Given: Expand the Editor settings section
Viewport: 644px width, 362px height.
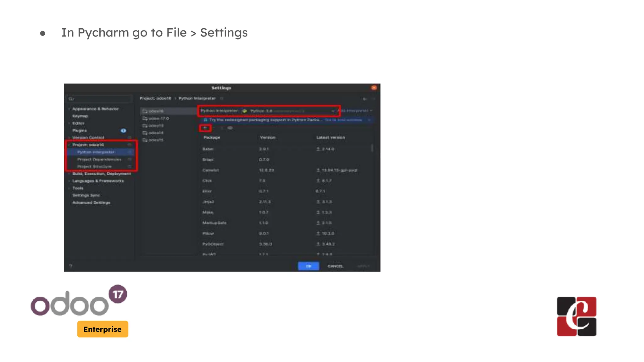Looking at the screenshot, I should point(69,123).
